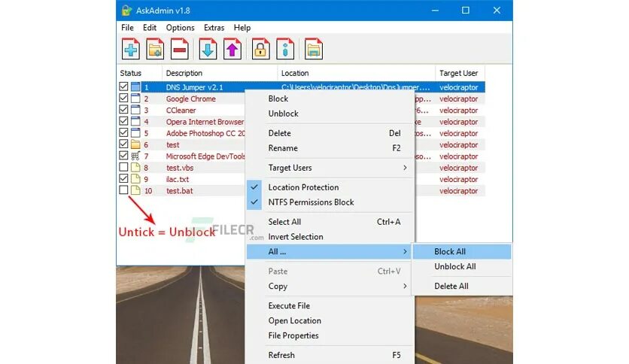Sort by the Location column header
Screen dimensions: 629x364
click(356, 74)
